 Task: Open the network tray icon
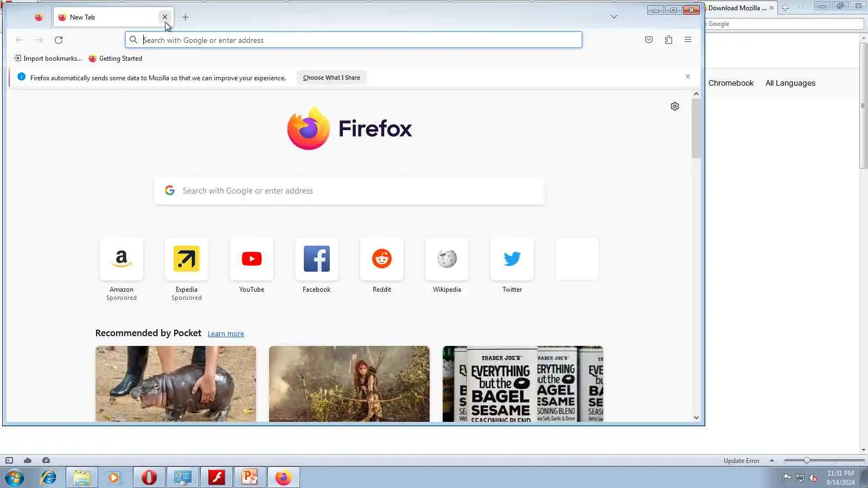coord(800,478)
